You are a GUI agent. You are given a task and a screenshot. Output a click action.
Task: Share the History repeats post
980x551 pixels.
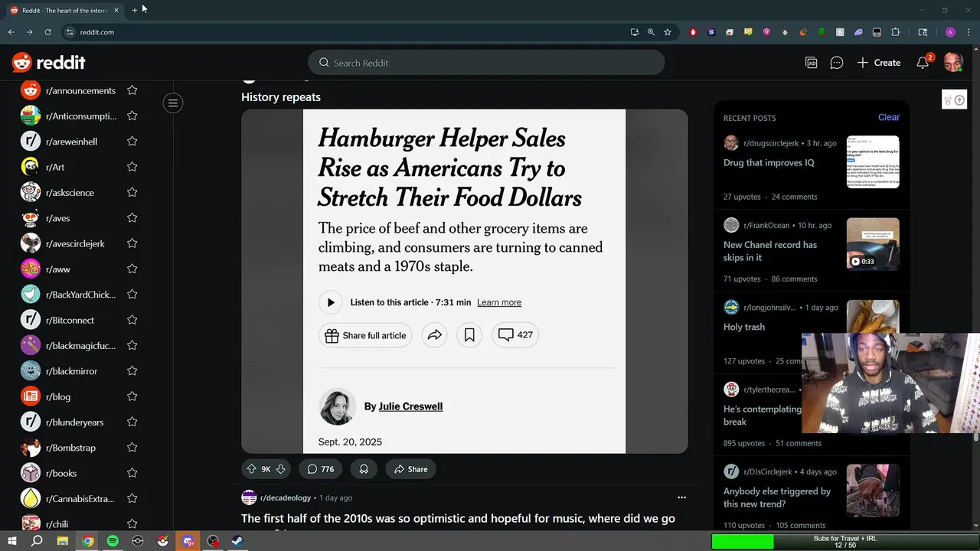[x=410, y=469]
